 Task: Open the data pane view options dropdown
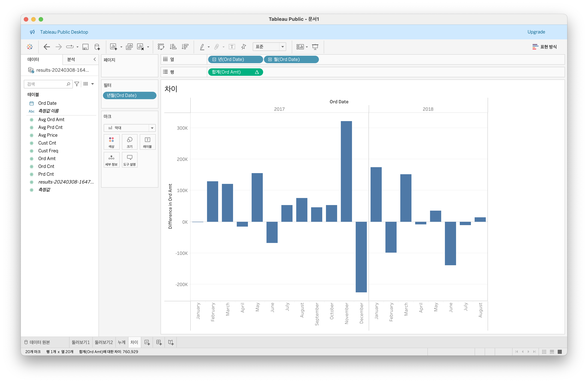tap(93, 84)
